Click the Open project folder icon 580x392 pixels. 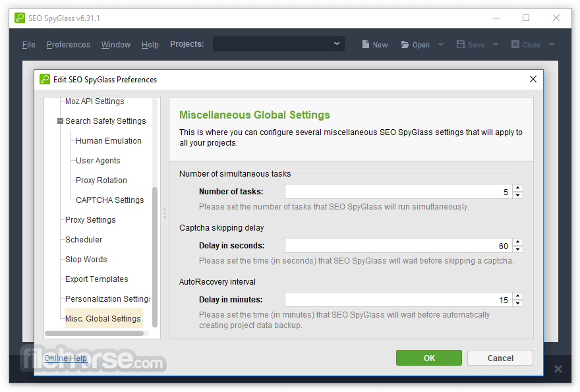tap(405, 45)
